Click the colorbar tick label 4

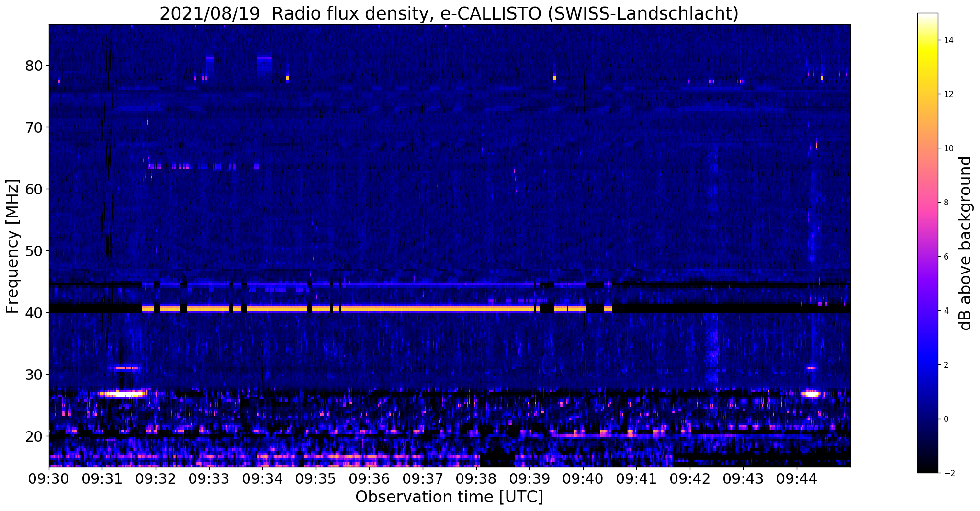pos(946,311)
